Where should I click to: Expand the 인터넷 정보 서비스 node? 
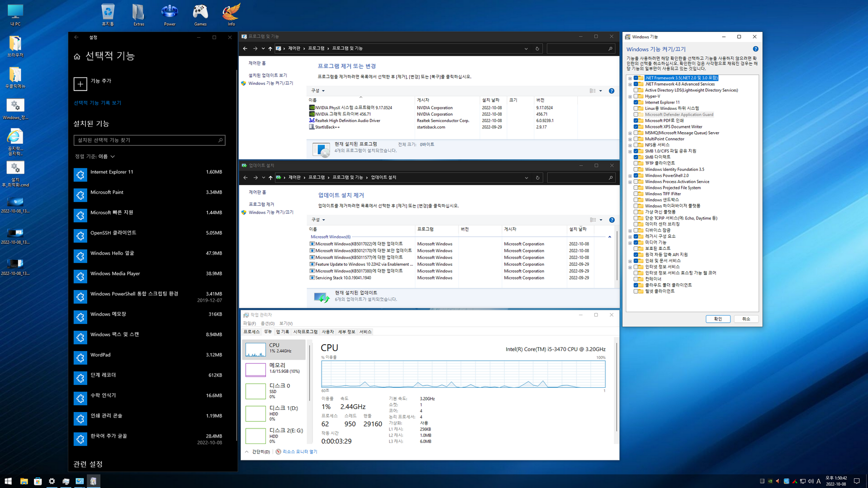pyautogui.click(x=630, y=267)
